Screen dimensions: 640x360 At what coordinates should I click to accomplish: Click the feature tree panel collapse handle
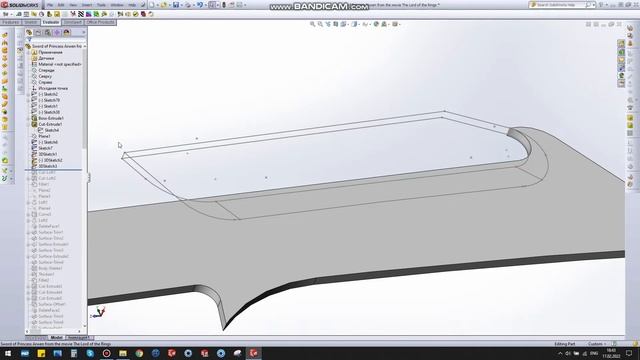89,178
